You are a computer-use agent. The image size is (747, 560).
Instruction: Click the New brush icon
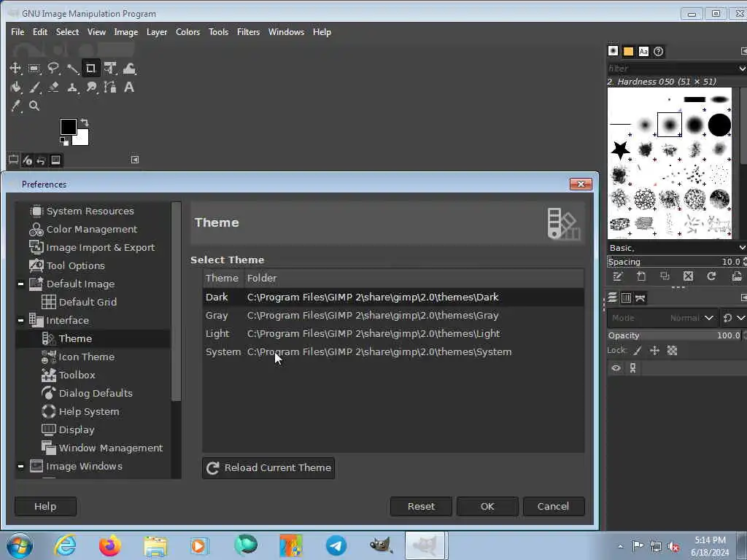click(640, 276)
